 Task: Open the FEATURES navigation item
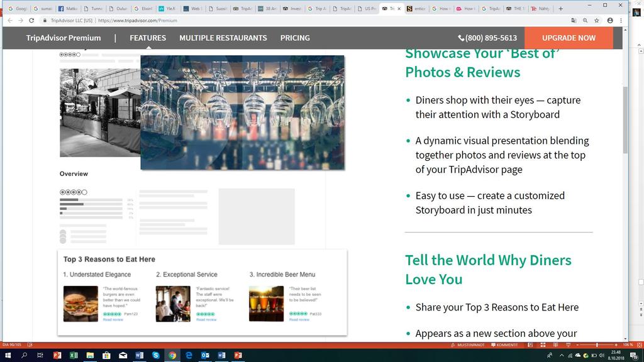pos(148,38)
